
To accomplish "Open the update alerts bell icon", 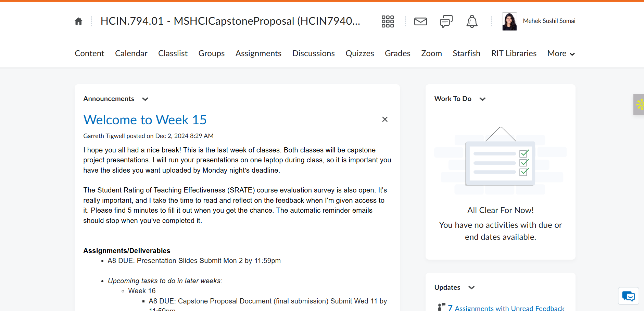I will tap(472, 21).
